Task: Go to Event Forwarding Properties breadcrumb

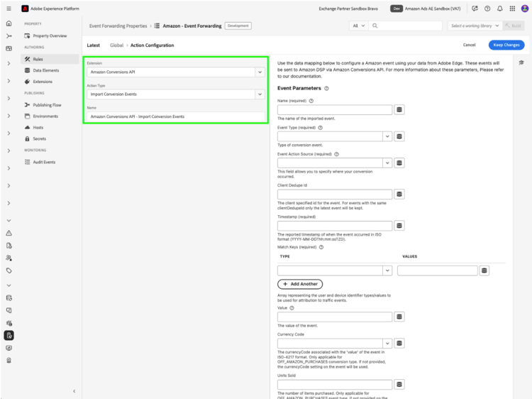Action: pos(118,26)
